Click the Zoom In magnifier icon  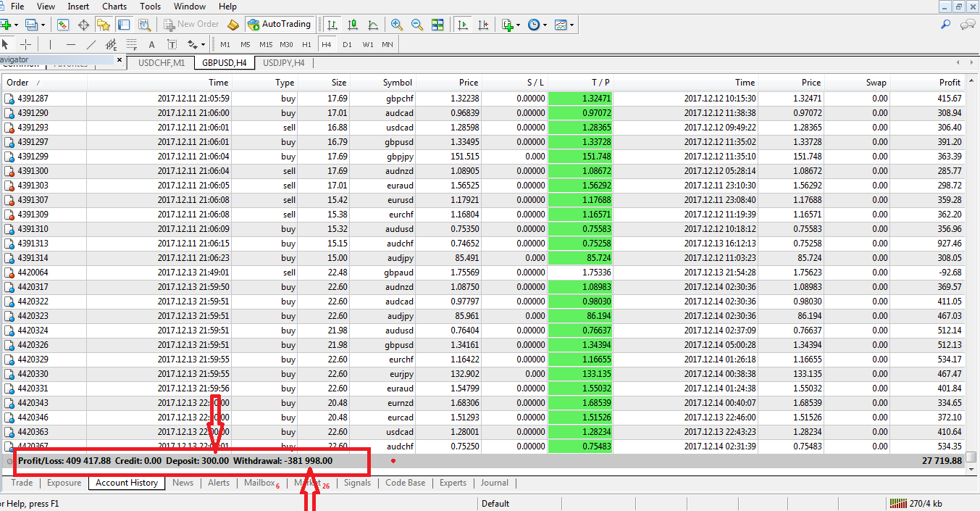click(396, 25)
